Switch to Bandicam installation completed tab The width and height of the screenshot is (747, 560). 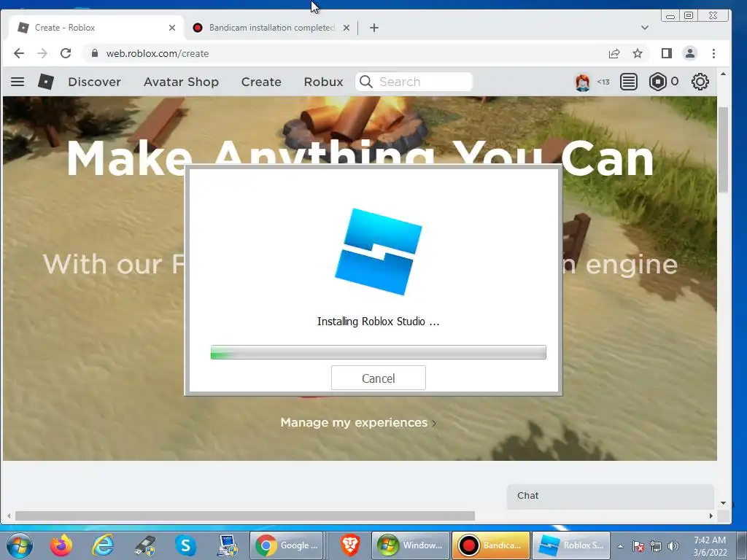pos(271,28)
